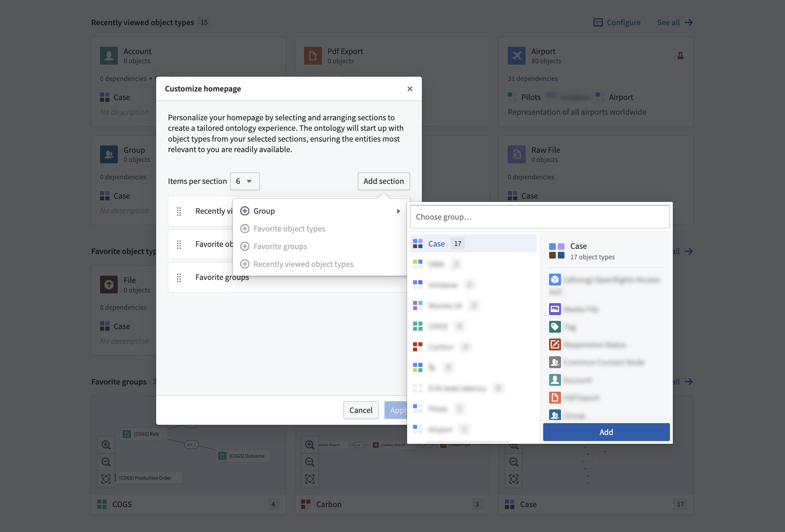This screenshot has width=785, height=532.
Task: Click the flask icon on Airport card
Action: pos(680,56)
